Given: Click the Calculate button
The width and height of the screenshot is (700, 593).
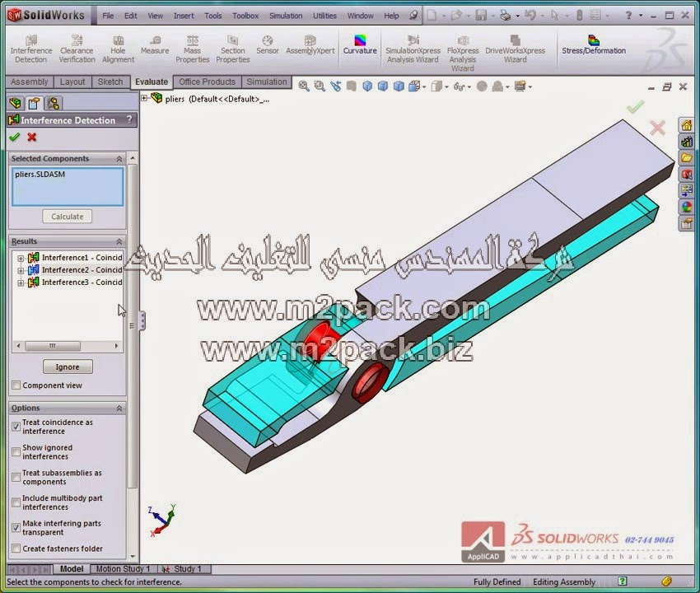Looking at the screenshot, I should [67, 217].
